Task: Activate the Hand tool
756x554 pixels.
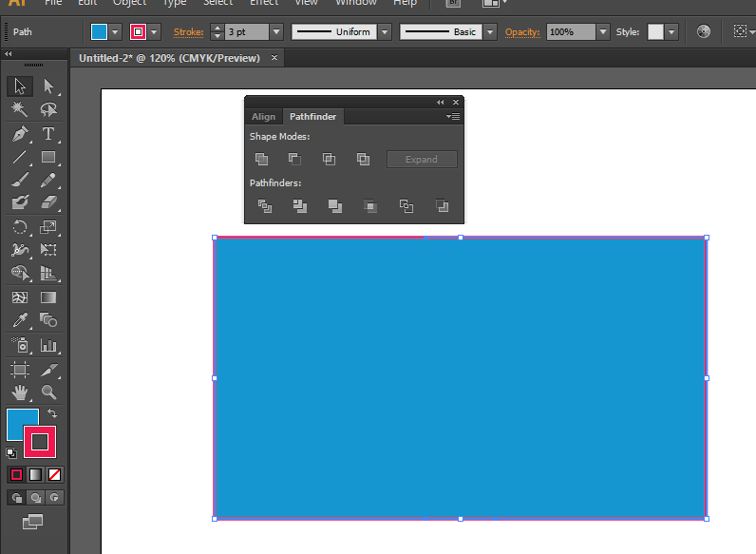Action: (x=19, y=392)
